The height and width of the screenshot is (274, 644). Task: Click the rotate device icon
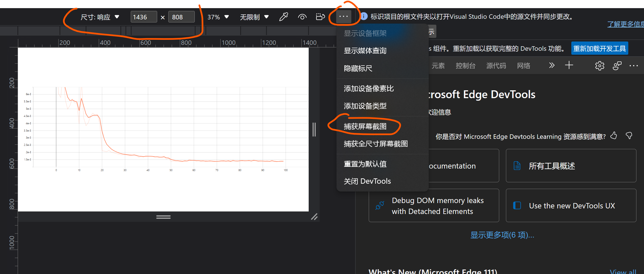(320, 17)
